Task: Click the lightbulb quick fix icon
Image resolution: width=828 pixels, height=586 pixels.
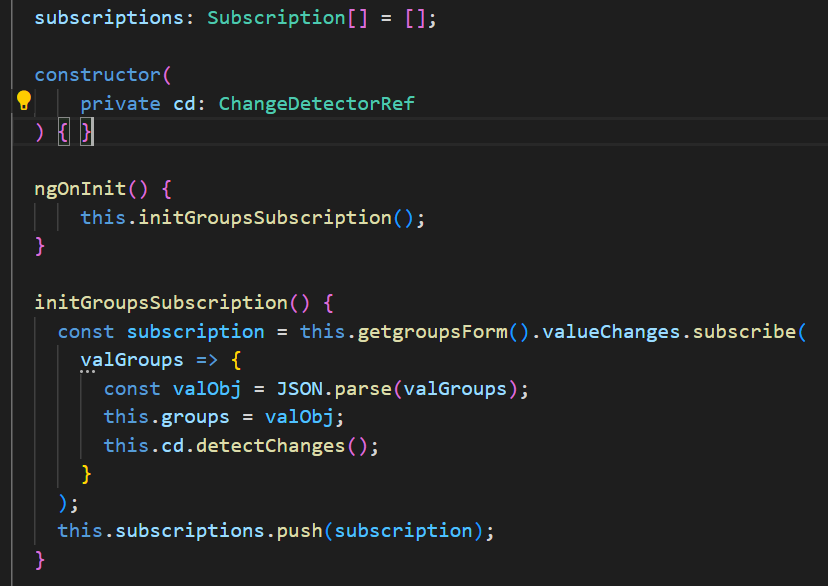Action: pos(24,101)
